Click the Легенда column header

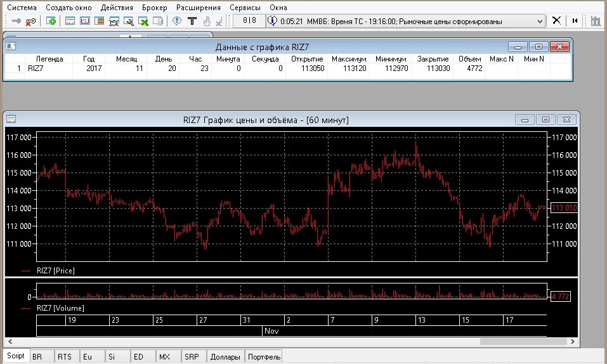(x=49, y=59)
